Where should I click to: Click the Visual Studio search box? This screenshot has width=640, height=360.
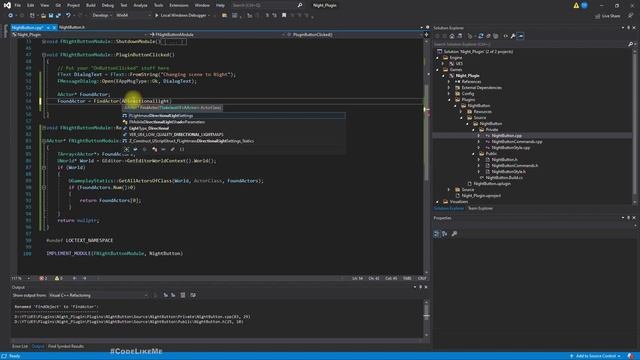(267, 5)
